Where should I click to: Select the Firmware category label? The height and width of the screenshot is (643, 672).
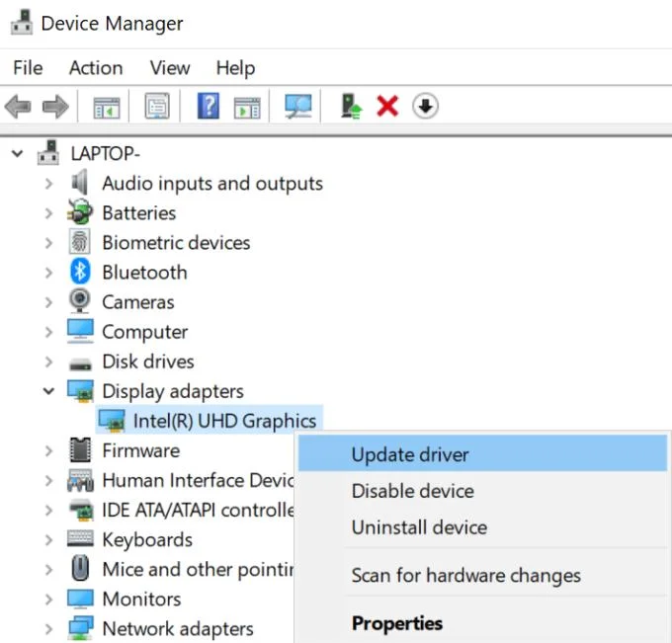[141, 450]
